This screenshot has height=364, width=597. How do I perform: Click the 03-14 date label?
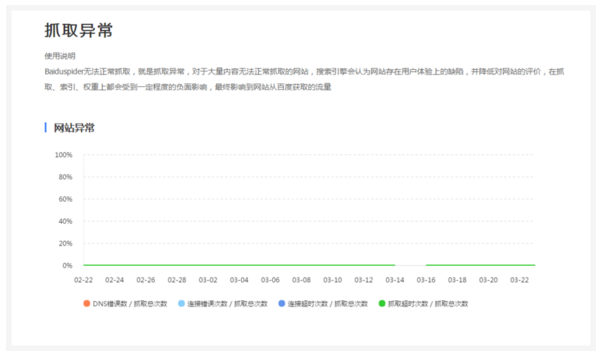pos(395,280)
